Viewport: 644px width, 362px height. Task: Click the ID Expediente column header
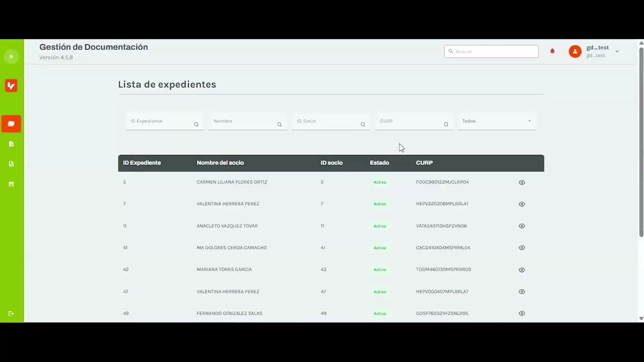[142, 163]
